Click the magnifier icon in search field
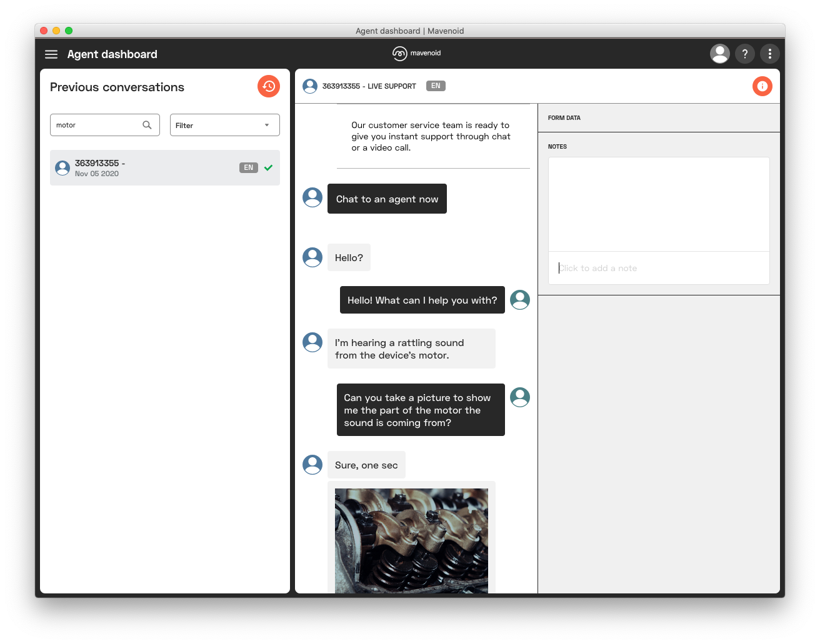 (x=147, y=125)
